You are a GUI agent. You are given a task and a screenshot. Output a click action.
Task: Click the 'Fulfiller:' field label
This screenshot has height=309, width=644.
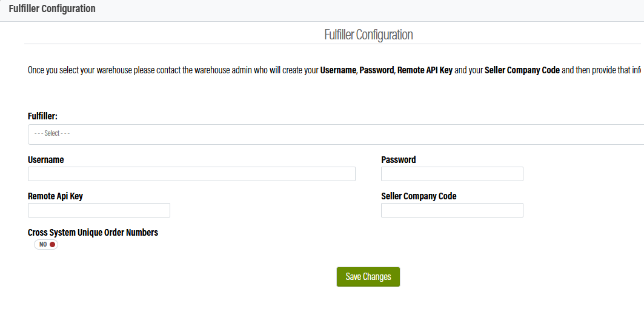click(x=42, y=116)
